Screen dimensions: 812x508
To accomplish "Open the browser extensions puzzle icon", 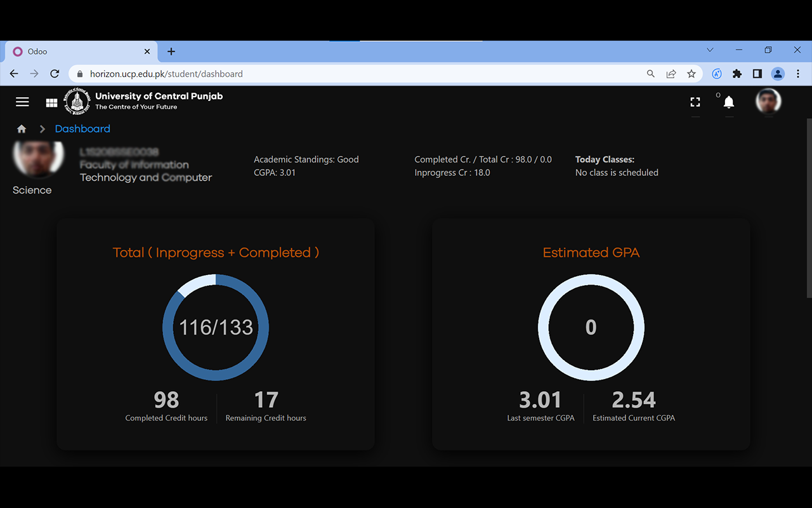I will (737, 74).
